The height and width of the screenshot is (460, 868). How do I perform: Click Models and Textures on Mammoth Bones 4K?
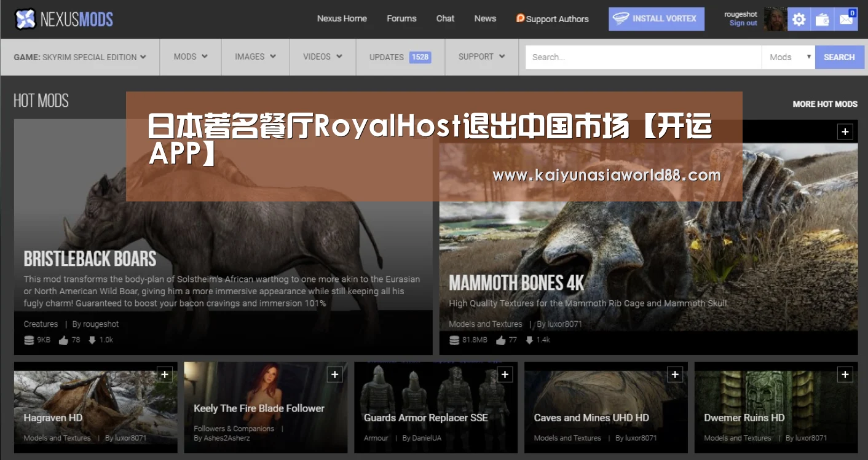pos(486,324)
